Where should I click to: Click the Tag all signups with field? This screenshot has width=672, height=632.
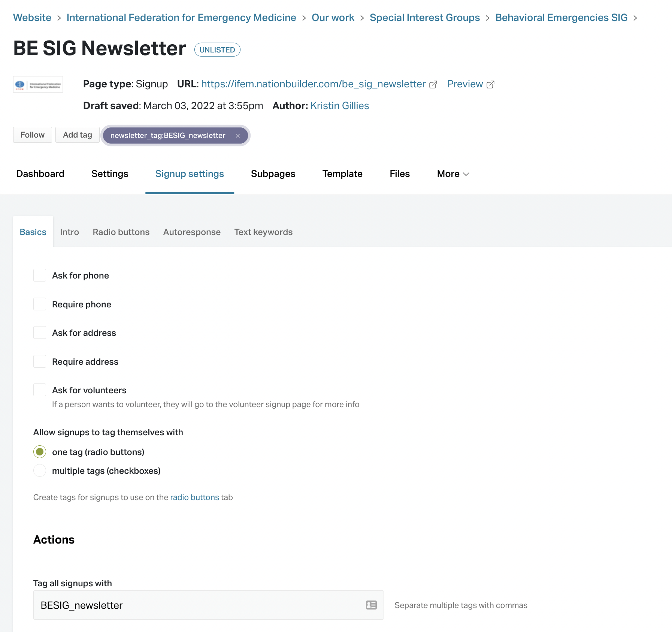coord(199,605)
